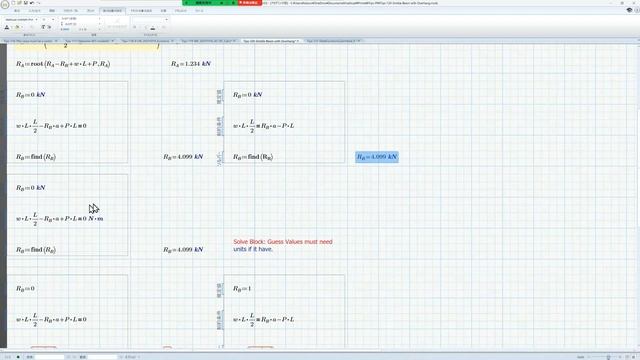Viewport: 640px width, 360px height.
Task: Click Open file icon in quick access toolbar
Action: pos(19,3)
